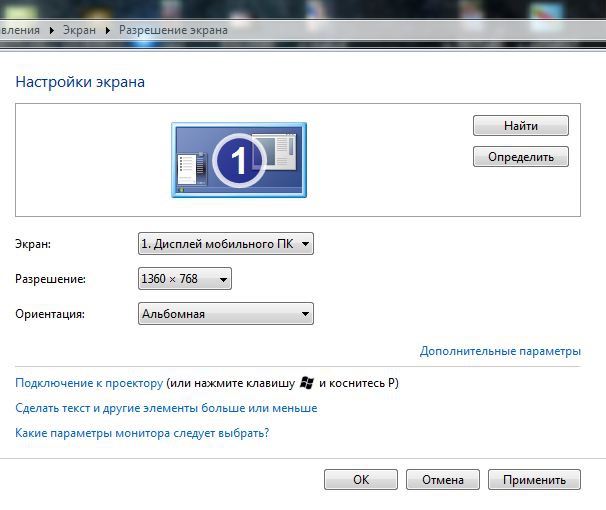The width and height of the screenshot is (606, 510).
Task: Open the Экран display selection dropdown
Action: click(x=225, y=243)
